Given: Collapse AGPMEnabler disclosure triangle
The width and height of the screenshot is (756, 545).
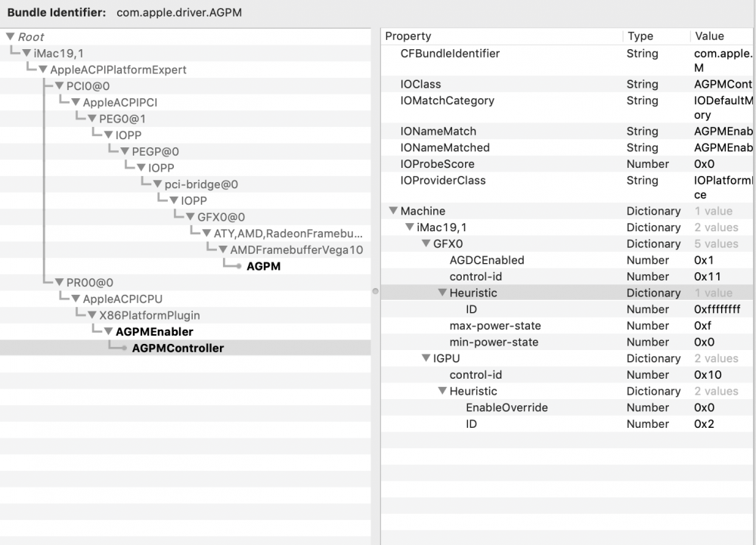Looking at the screenshot, I should (108, 332).
